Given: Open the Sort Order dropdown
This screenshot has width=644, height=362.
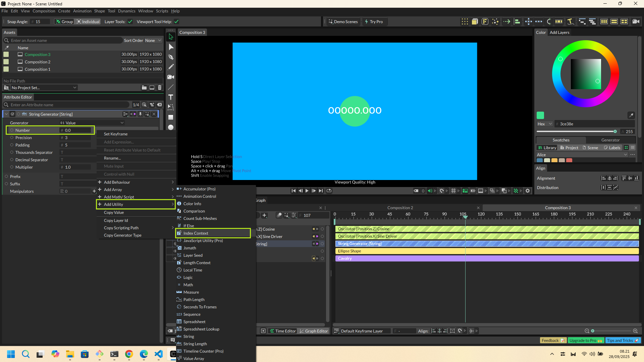Looking at the screenshot, I should tap(153, 41).
